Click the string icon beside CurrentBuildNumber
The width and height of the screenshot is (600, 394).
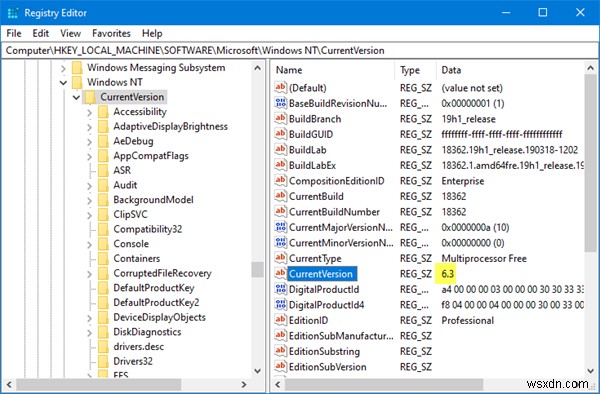[280, 212]
